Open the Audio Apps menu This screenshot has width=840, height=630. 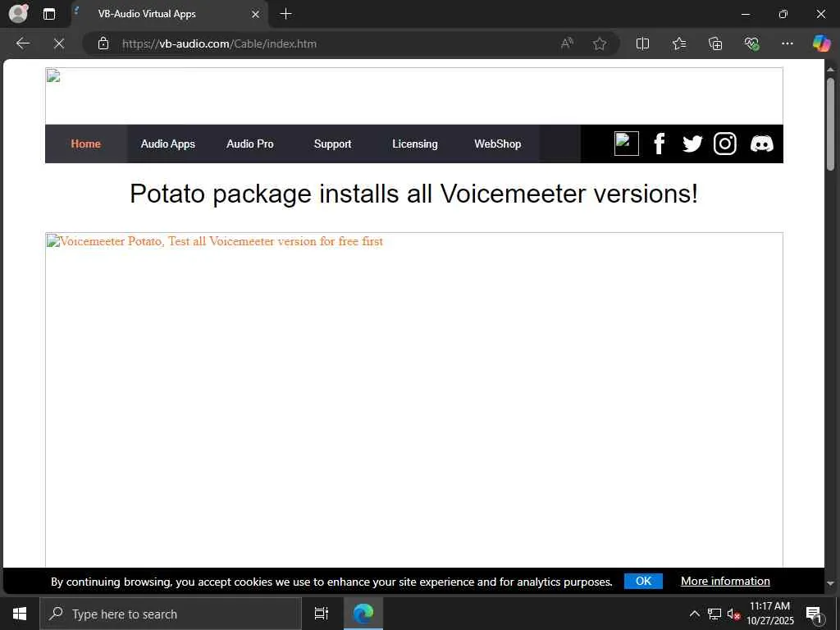click(x=167, y=144)
